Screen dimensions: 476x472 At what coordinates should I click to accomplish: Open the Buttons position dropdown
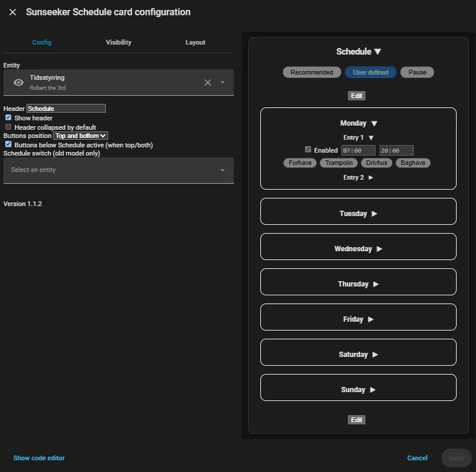(81, 136)
